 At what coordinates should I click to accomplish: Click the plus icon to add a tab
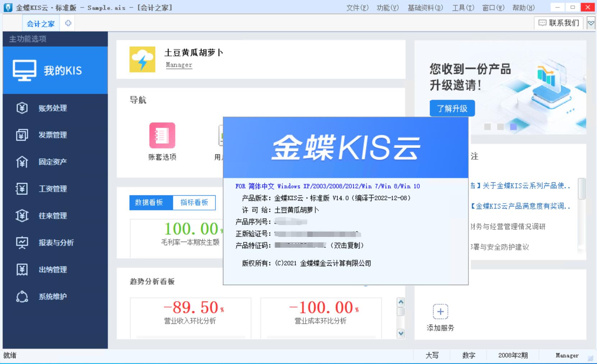click(68, 23)
